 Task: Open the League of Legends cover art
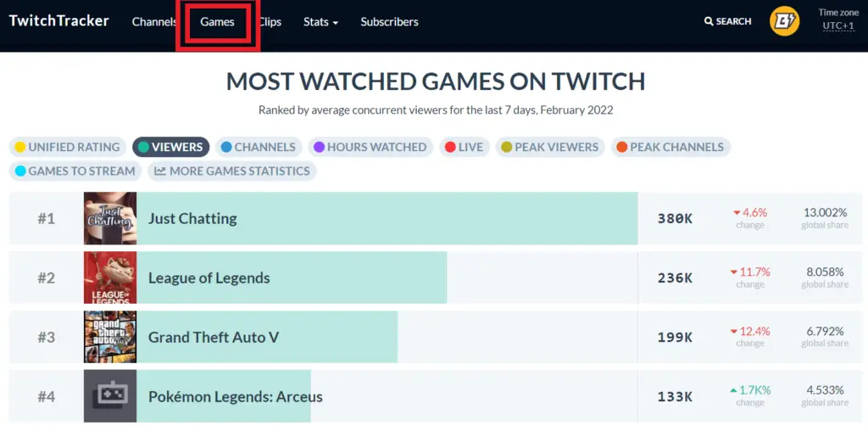(x=110, y=277)
